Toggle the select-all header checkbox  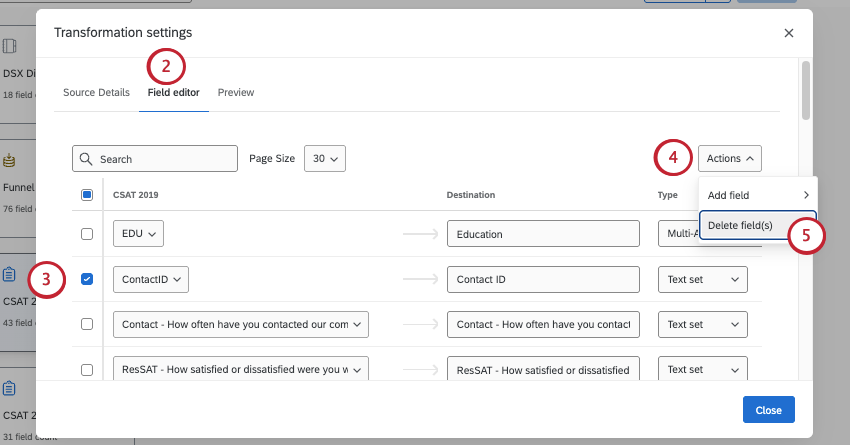coord(87,195)
